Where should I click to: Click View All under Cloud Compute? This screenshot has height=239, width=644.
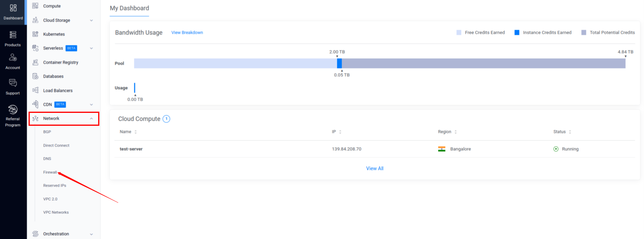(x=375, y=168)
